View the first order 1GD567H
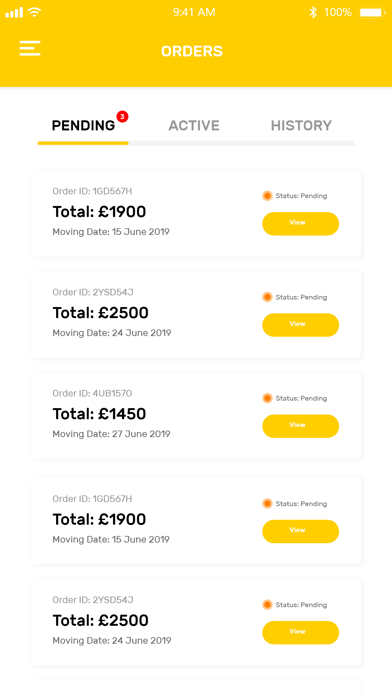392x696 pixels. 301,224
